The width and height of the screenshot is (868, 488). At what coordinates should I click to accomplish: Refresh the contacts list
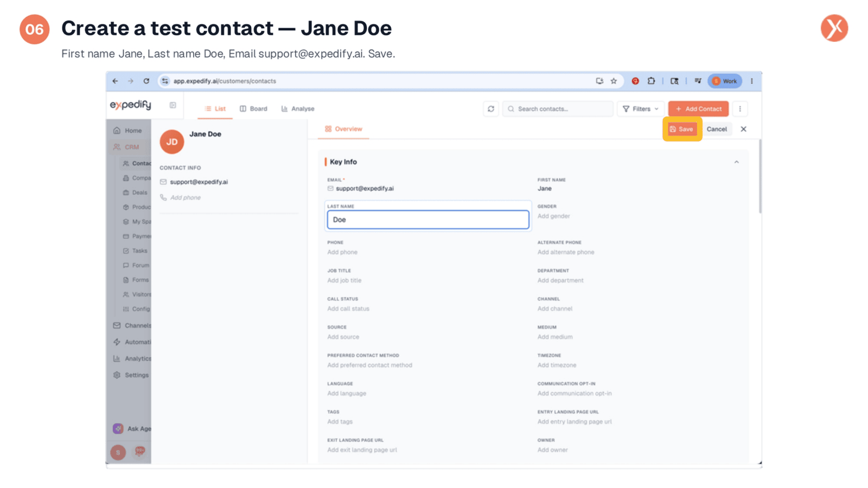[491, 109]
